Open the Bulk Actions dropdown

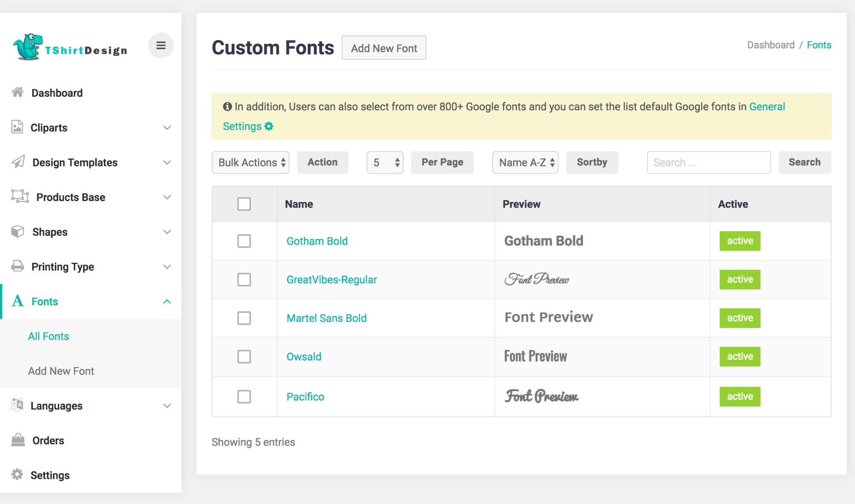click(x=250, y=162)
